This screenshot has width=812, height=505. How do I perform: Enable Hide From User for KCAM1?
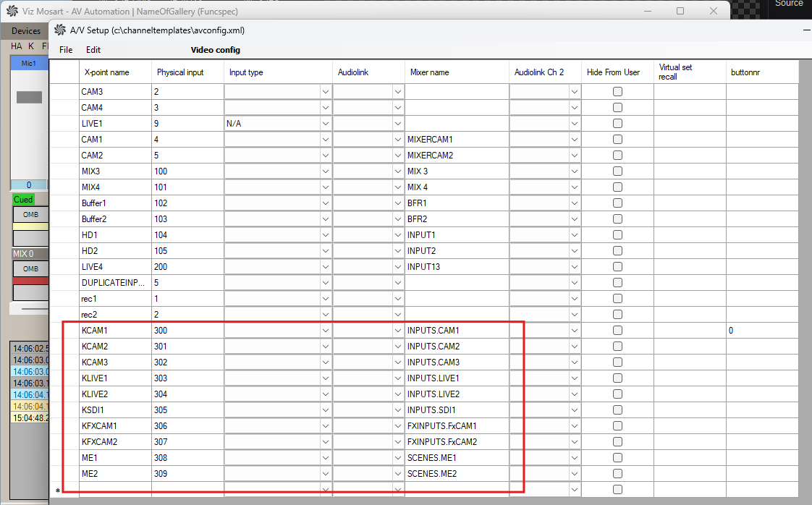tap(617, 331)
